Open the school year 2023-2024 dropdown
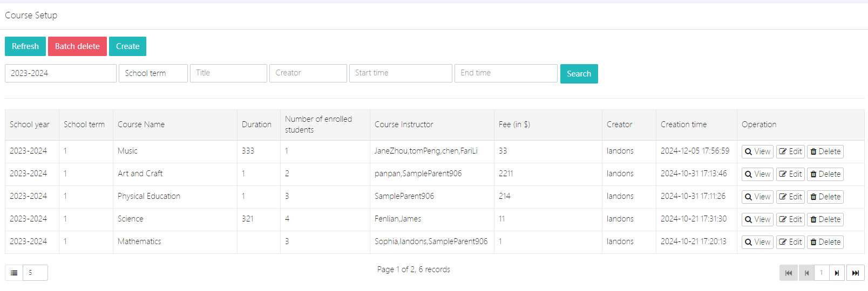This screenshot has height=291, width=868. [x=60, y=73]
